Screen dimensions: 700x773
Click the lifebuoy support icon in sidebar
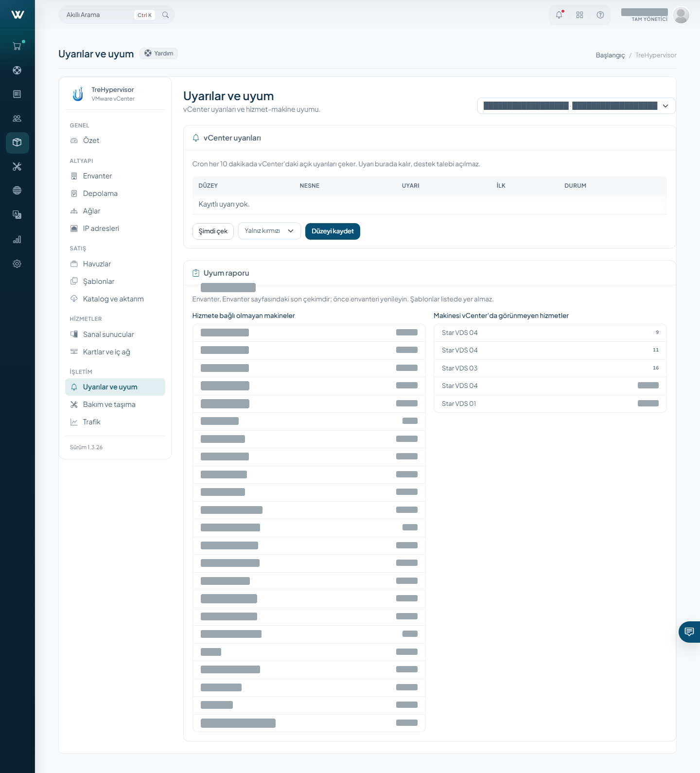(x=17, y=70)
